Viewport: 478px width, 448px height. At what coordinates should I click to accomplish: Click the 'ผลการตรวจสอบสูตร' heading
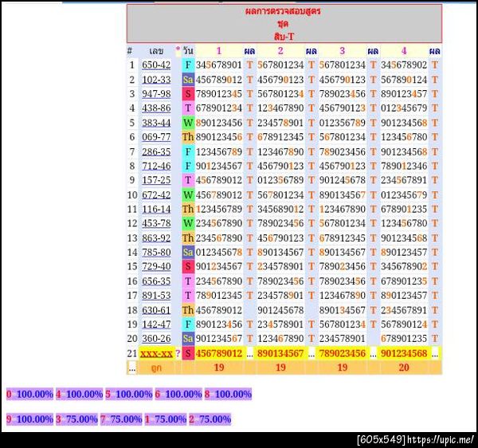pos(283,11)
